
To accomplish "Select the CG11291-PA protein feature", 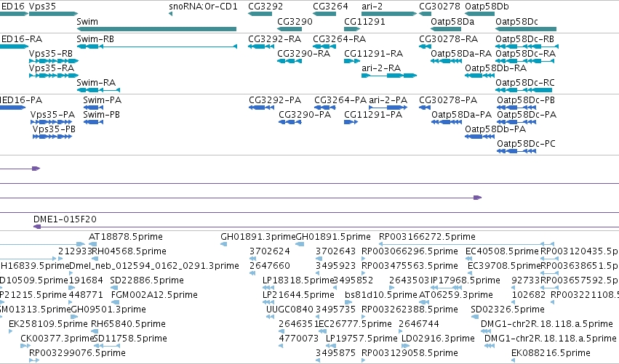I will tap(351, 122).
